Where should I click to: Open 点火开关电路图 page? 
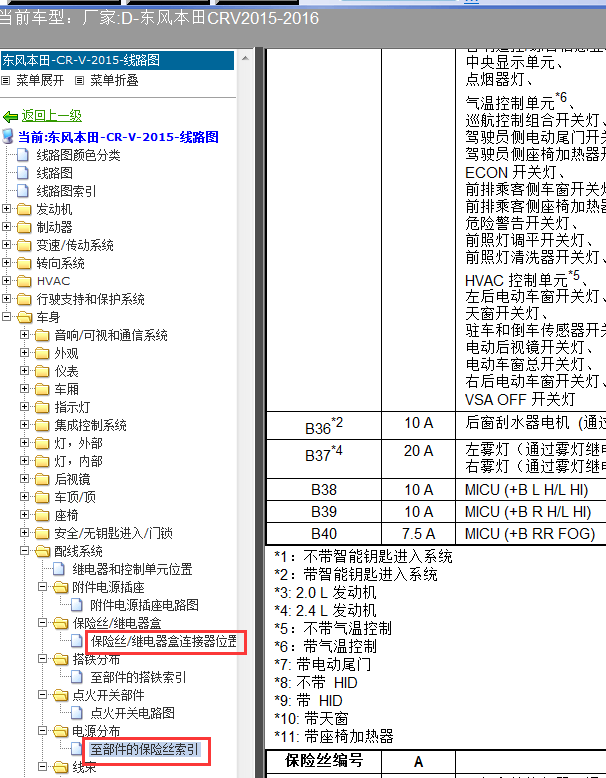tap(133, 713)
